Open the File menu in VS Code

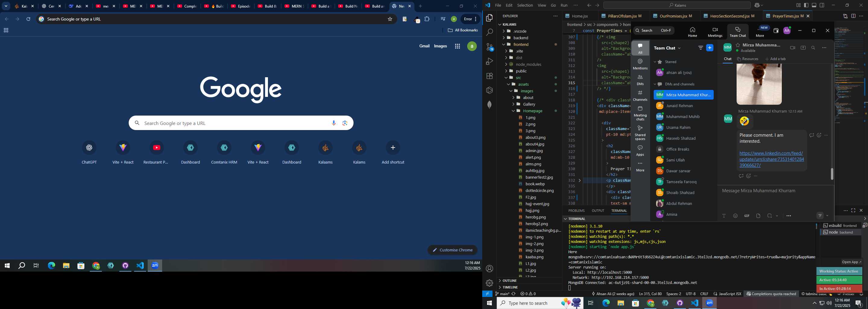tap(498, 5)
